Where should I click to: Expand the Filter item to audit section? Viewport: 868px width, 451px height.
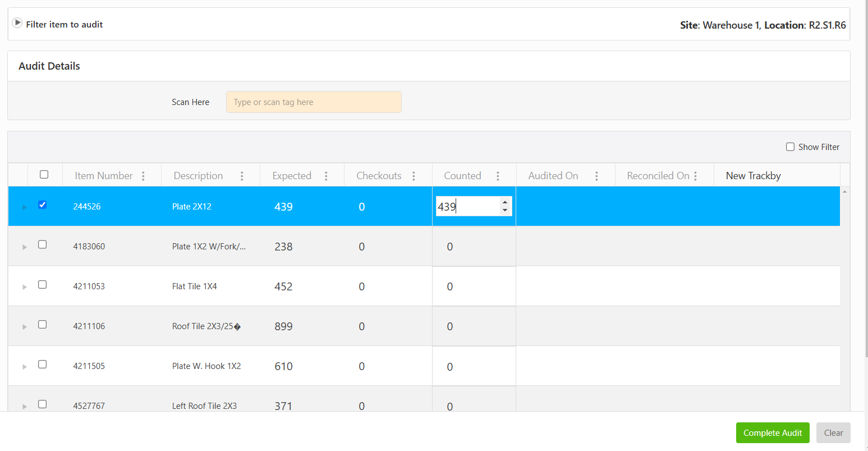[x=17, y=24]
